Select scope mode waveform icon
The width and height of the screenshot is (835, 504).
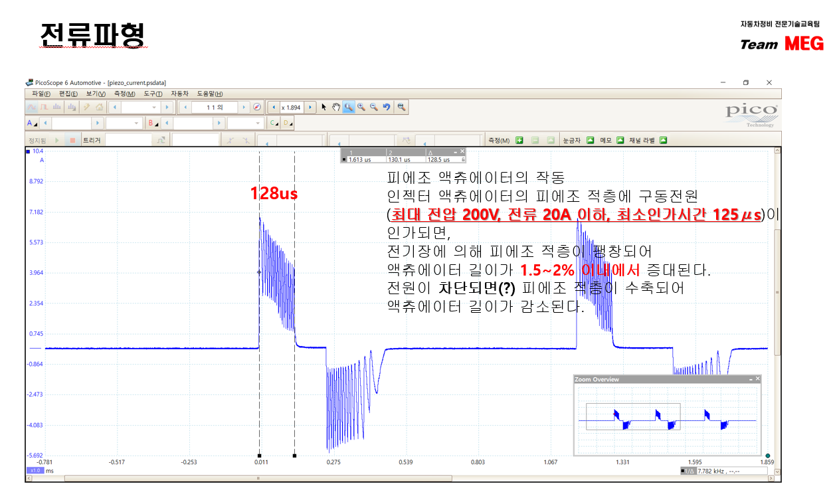tap(32, 107)
